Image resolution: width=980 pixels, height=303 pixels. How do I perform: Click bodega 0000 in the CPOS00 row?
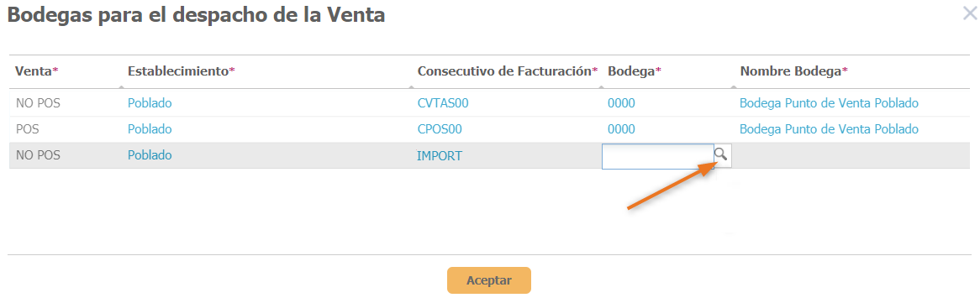click(x=621, y=129)
